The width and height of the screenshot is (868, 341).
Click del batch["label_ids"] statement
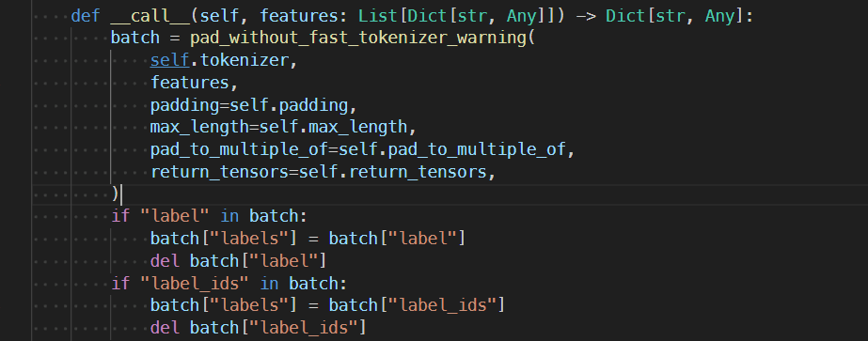coord(258,328)
